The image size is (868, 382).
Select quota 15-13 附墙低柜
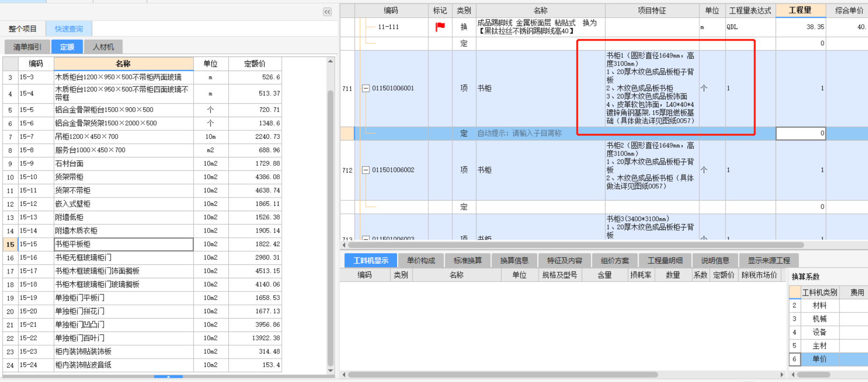(124, 217)
